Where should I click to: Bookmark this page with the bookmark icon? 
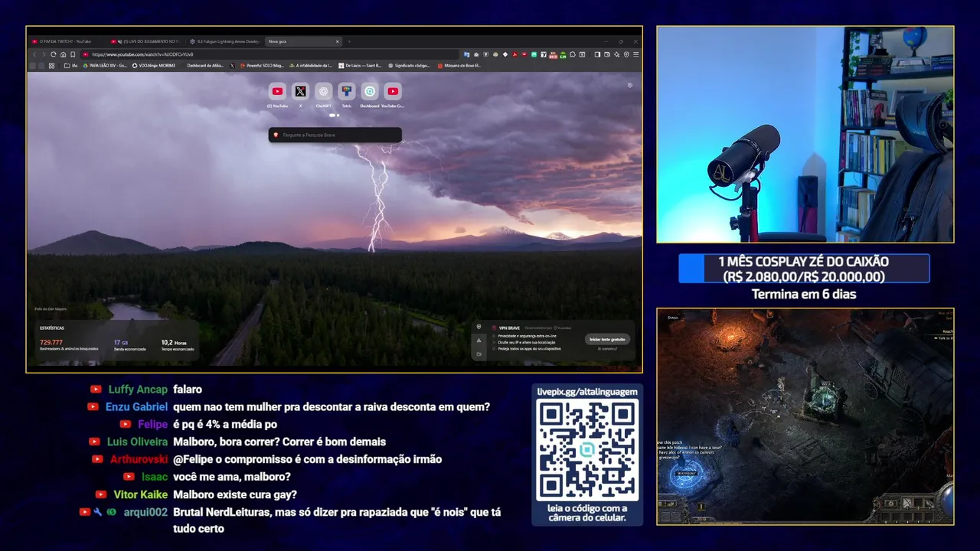click(x=73, y=54)
